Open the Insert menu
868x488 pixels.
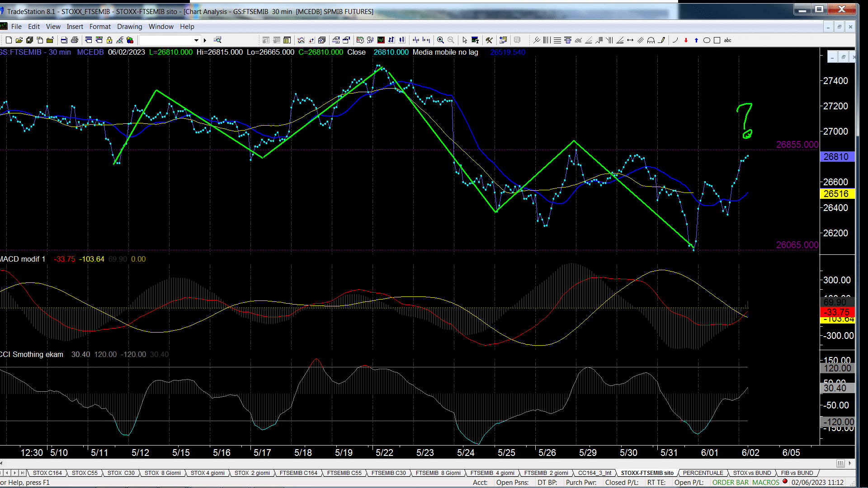[75, 27]
